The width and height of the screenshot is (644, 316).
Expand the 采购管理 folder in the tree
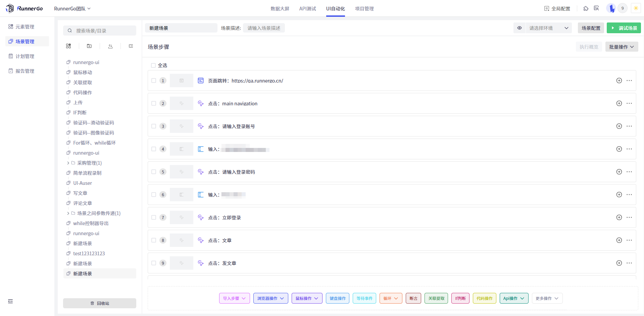point(68,163)
